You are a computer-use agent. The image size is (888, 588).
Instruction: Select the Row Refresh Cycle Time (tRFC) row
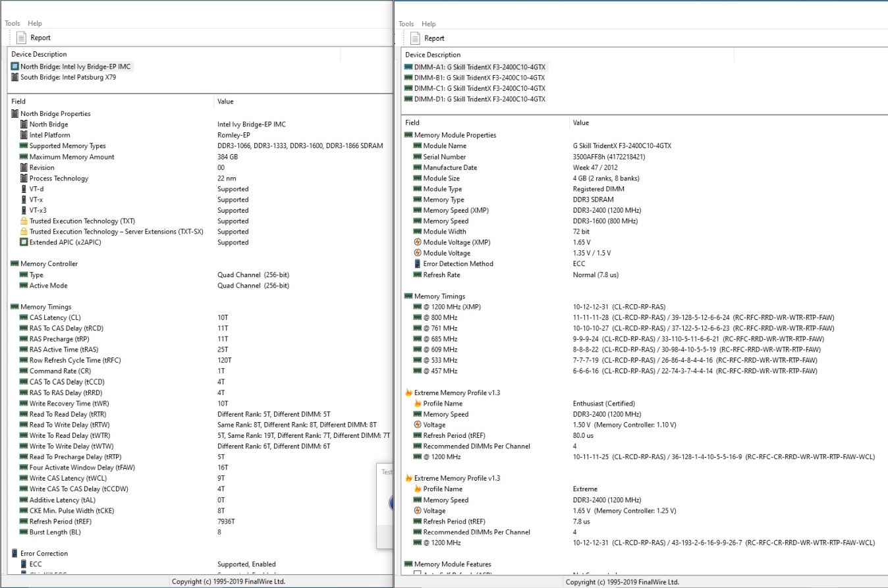[x=200, y=361]
